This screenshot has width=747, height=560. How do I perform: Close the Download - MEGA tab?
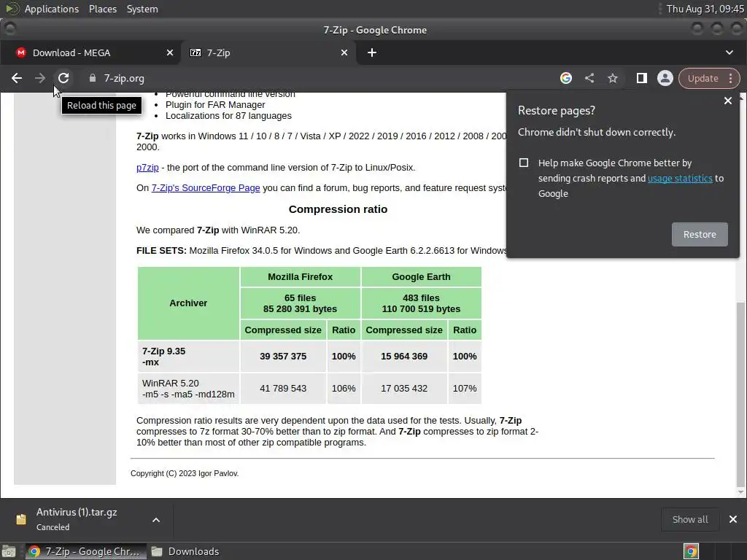[170, 52]
